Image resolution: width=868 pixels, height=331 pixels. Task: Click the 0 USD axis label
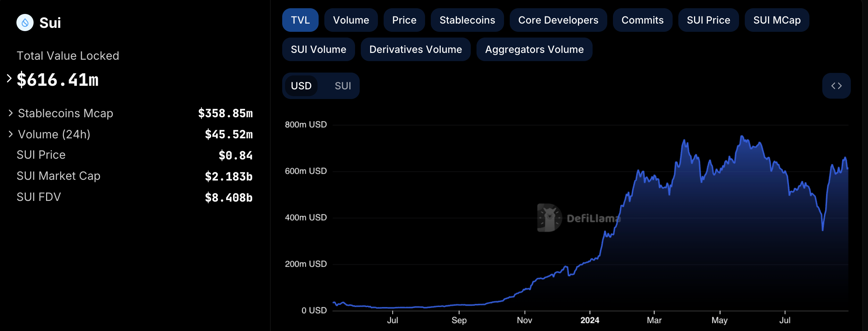pyautogui.click(x=314, y=311)
